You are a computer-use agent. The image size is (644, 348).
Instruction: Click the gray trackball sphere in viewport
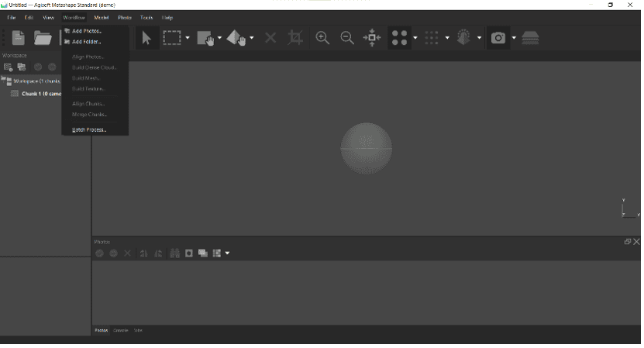pos(366,148)
